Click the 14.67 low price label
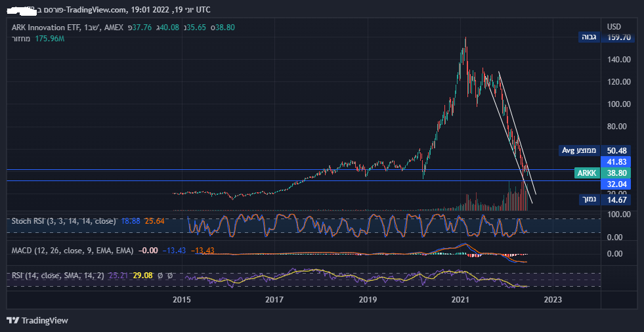 [616, 200]
